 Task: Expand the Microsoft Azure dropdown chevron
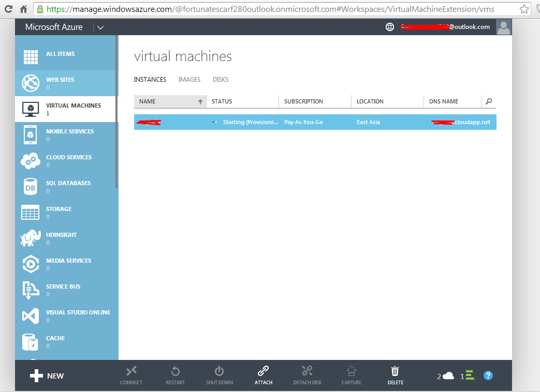point(100,27)
